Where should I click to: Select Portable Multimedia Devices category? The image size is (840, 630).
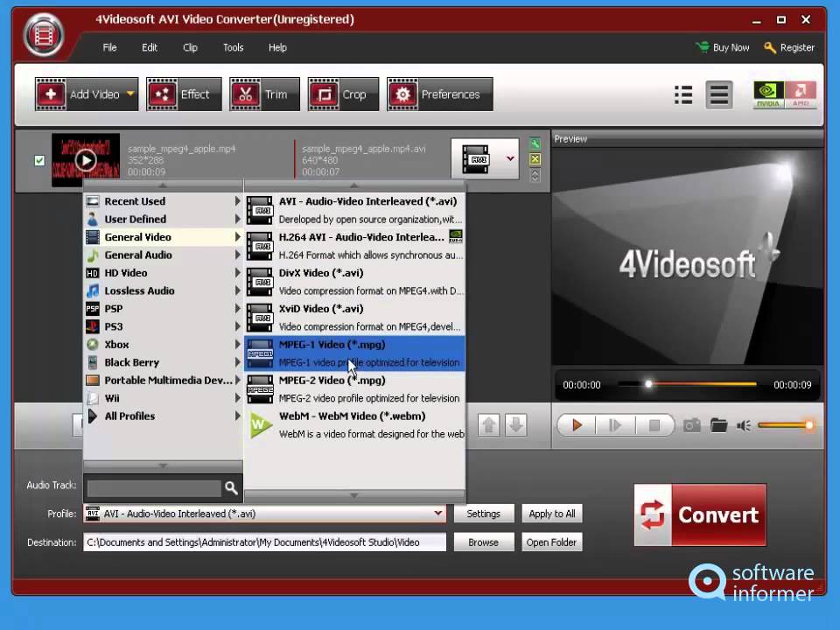tap(163, 381)
